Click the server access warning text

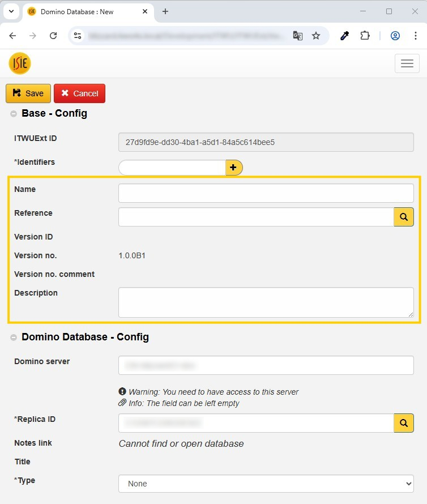point(213,392)
